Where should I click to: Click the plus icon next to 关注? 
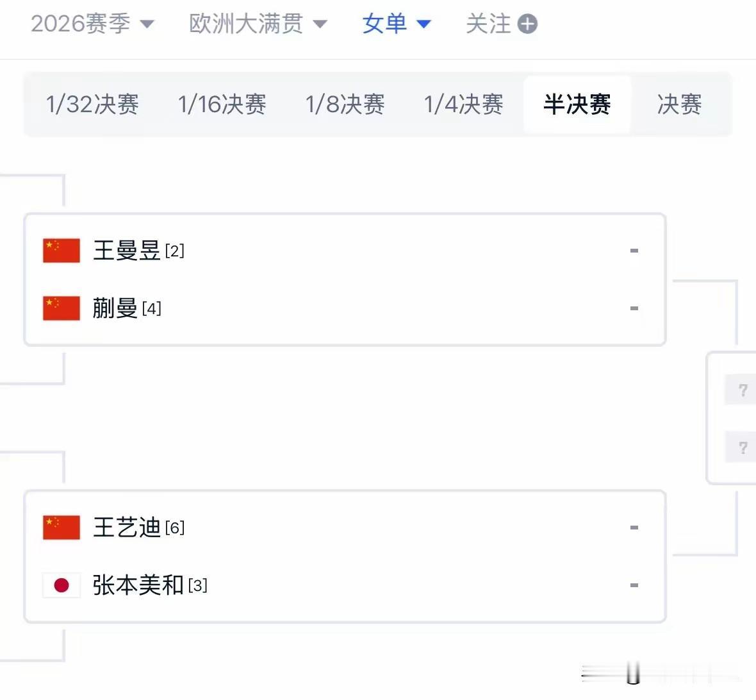[x=527, y=24]
